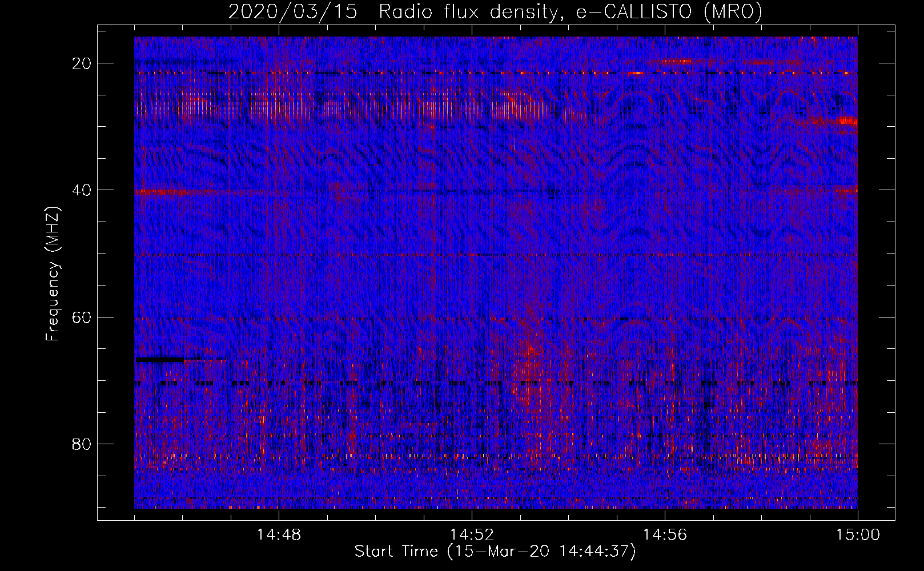Viewport: 924px width, 571px height.
Task: Click the black horizontal bar near 67 MHz
Action: pos(159,360)
